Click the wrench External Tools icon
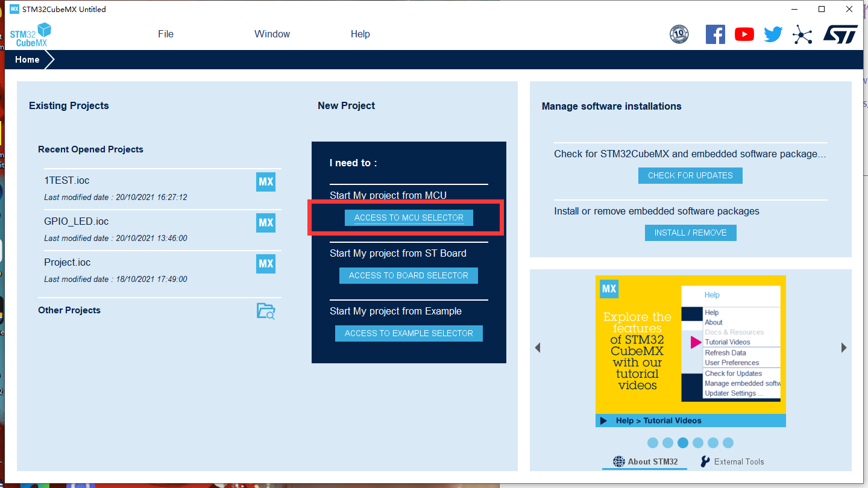Image resolution: width=868 pixels, height=488 pixels. (x=705, y=461)
